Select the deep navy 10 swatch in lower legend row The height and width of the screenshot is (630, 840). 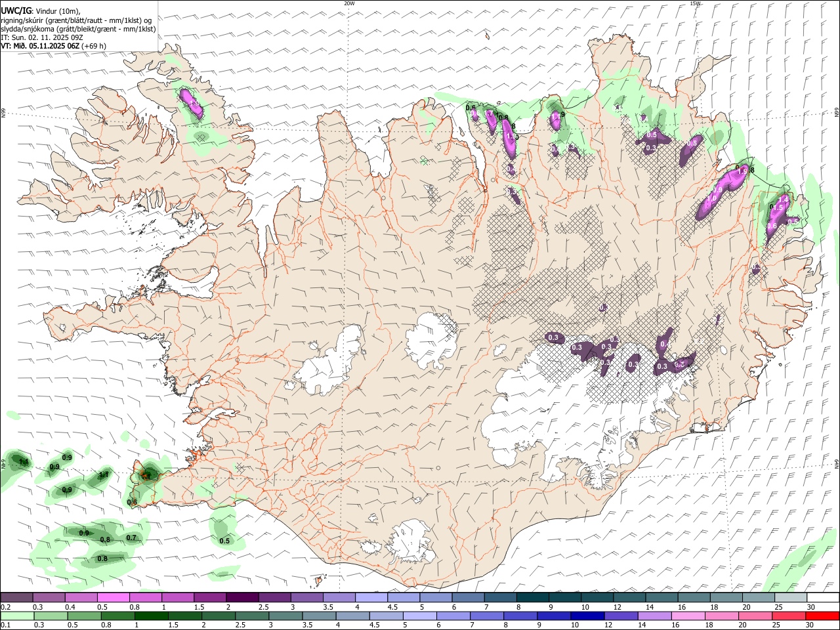click(587, 616)
